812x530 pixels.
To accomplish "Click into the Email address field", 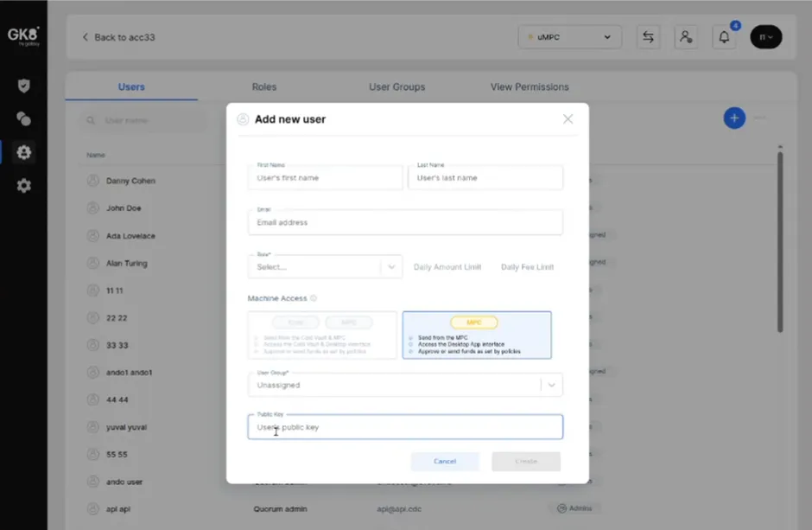I will point(405,222).
